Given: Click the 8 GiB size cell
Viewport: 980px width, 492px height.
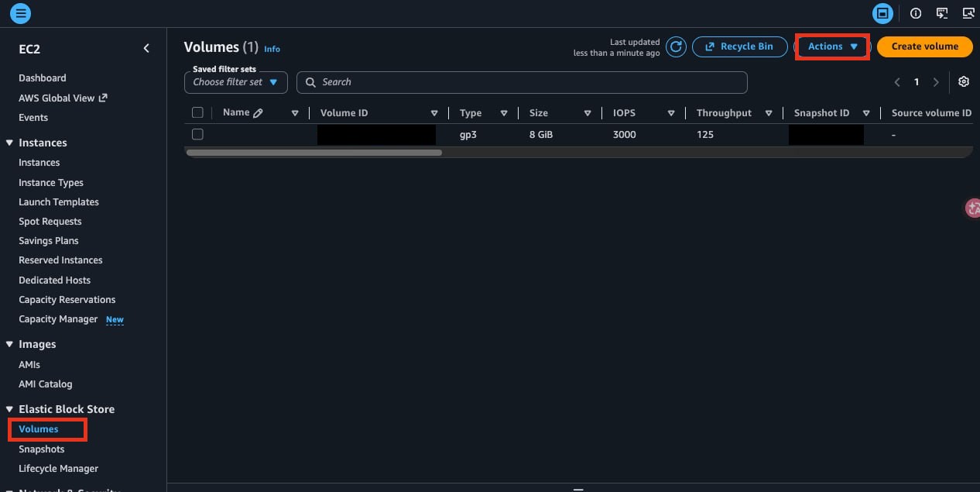Looking at the screenshot, I should (x=541, y=135).
